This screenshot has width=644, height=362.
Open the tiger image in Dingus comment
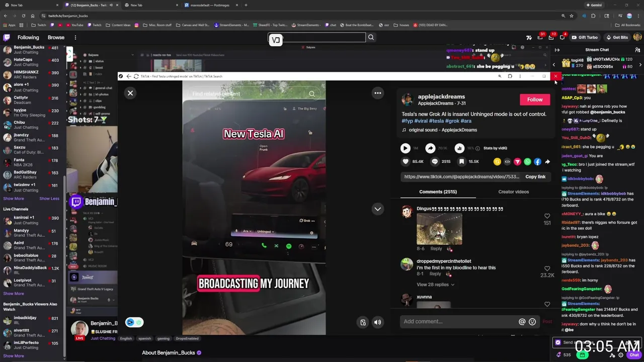[x=439, y=229]
